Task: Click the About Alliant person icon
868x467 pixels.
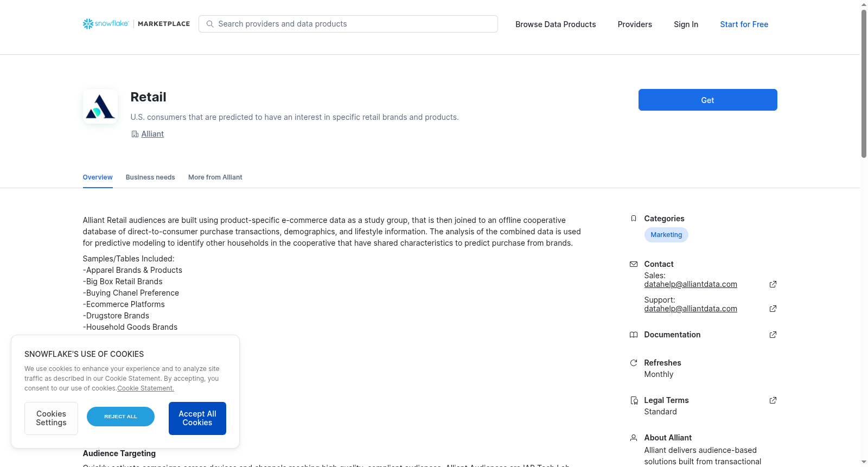Action: pyautogui.click(x=634, y=438)
